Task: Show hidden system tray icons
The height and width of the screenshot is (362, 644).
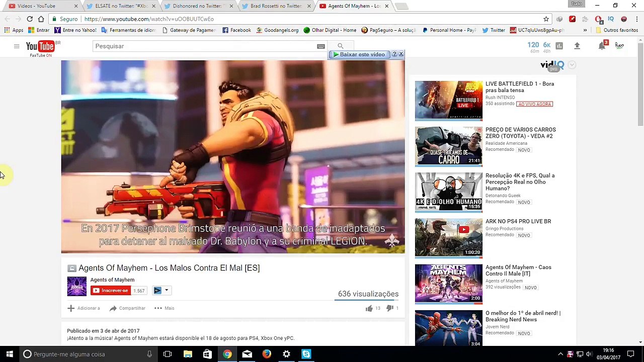Action: [560, 354]
